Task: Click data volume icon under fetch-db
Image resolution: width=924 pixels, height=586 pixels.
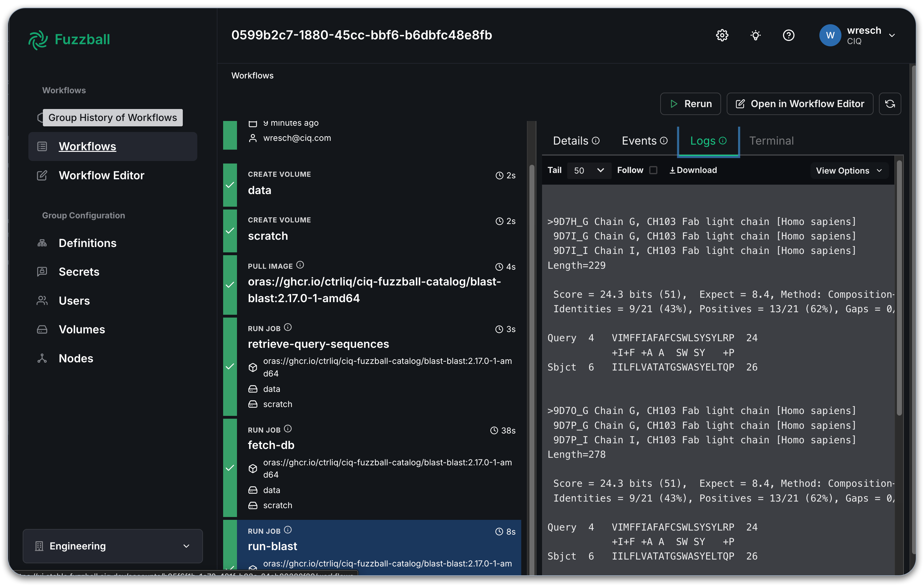Action: coord(252,490)
